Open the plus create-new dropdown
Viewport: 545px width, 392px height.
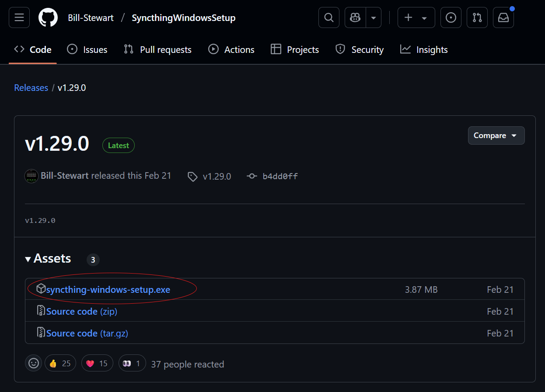click(416, 17)
